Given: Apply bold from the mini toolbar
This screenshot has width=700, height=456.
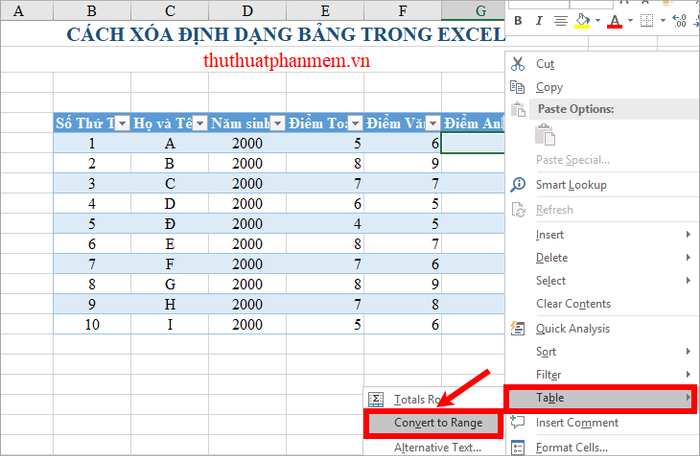Looking at the screenshot, I should (518, 21).
